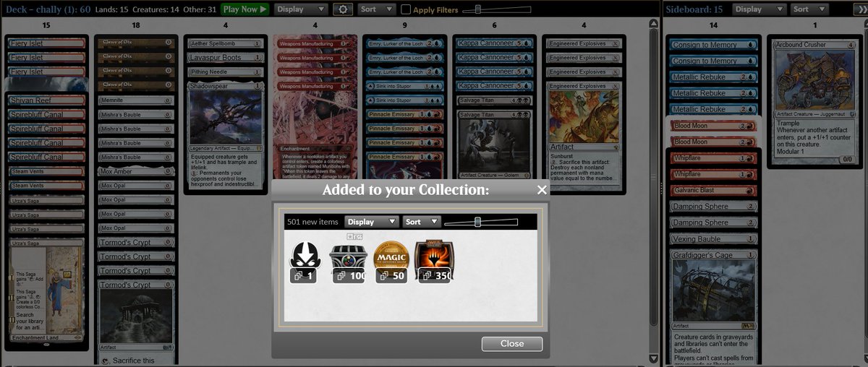Screen dimensions: 868x367
Task: Select the Memnite card
Action: (x=136, y=100)
